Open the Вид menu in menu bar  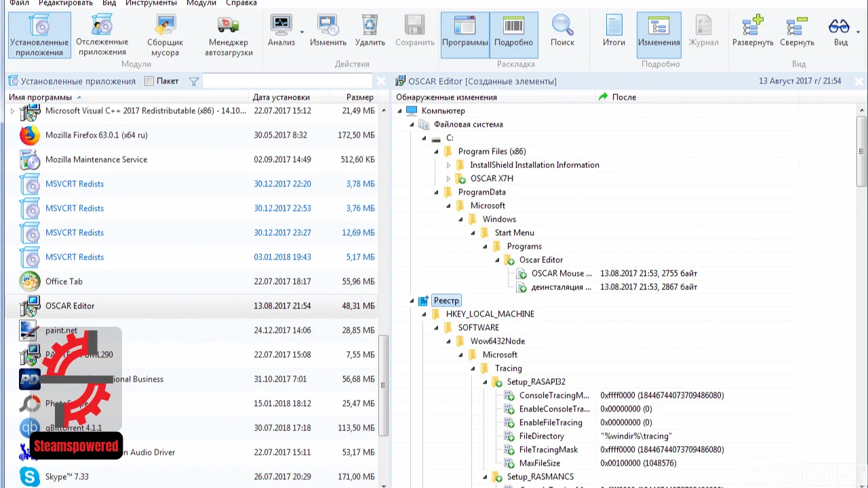click(x=109, y=3)
